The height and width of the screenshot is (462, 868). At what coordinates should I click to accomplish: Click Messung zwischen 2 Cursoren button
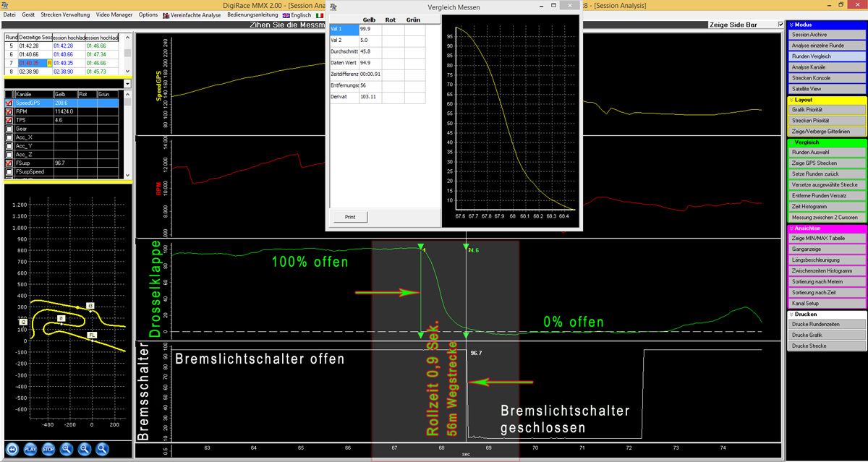pyautogui.click(x=827, y=218)
